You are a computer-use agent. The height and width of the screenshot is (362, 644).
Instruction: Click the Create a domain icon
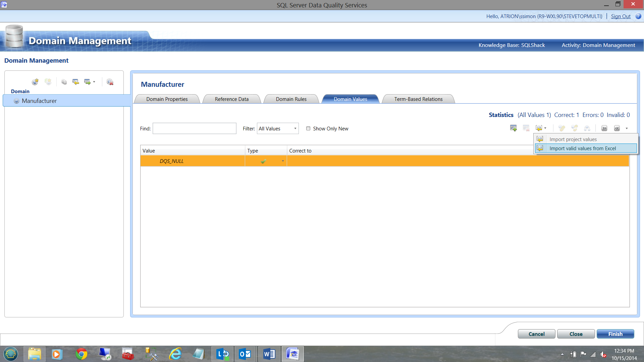[35, 82]
